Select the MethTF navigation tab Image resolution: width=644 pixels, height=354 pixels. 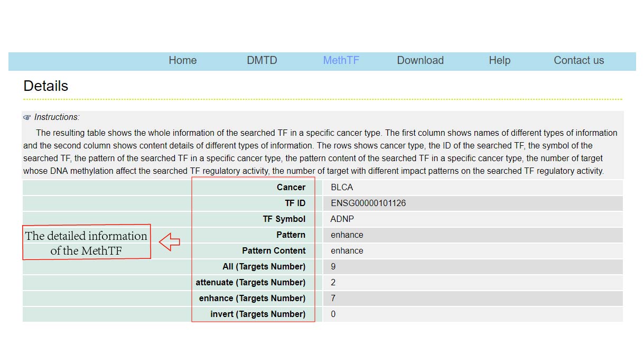tap(341, 60)
